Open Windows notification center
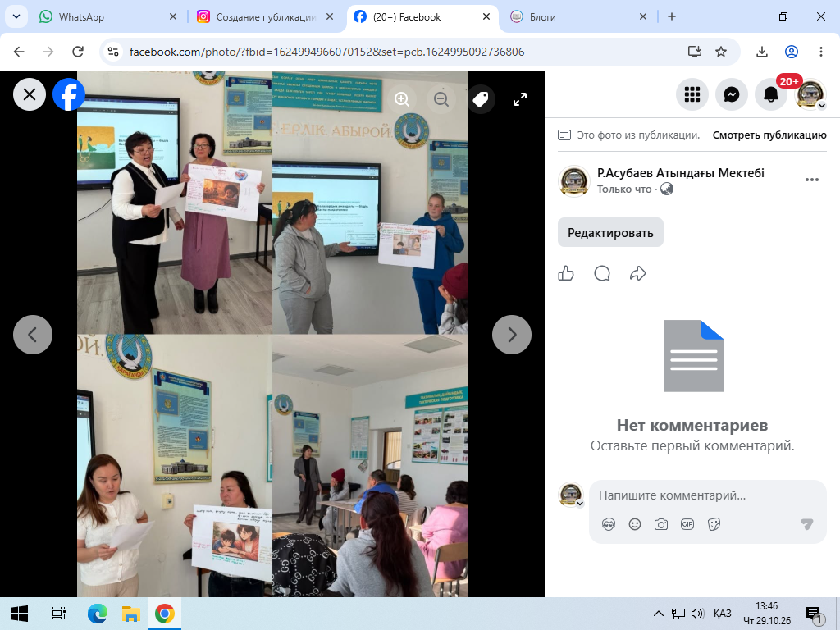 pos(814,614)
